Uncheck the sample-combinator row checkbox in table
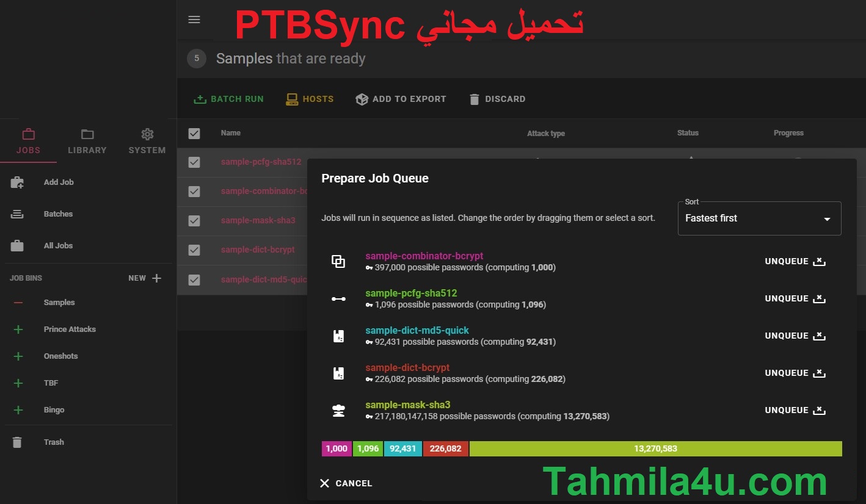This screenshot has width=866, height=504. click(x=194, y=192)
